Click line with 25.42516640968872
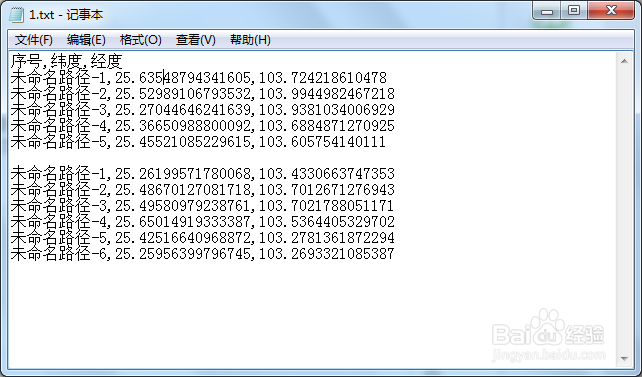This screenshot has width=642, height=377. click(203, 238)
